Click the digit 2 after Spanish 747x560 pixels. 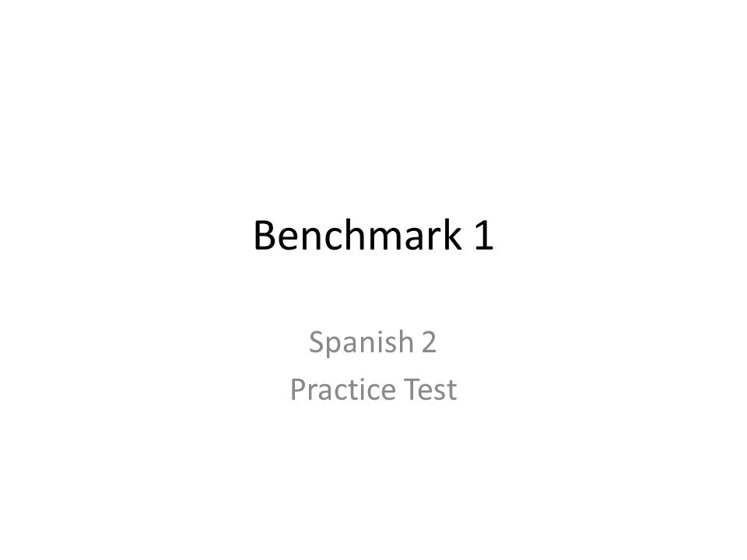pos(429,342)
